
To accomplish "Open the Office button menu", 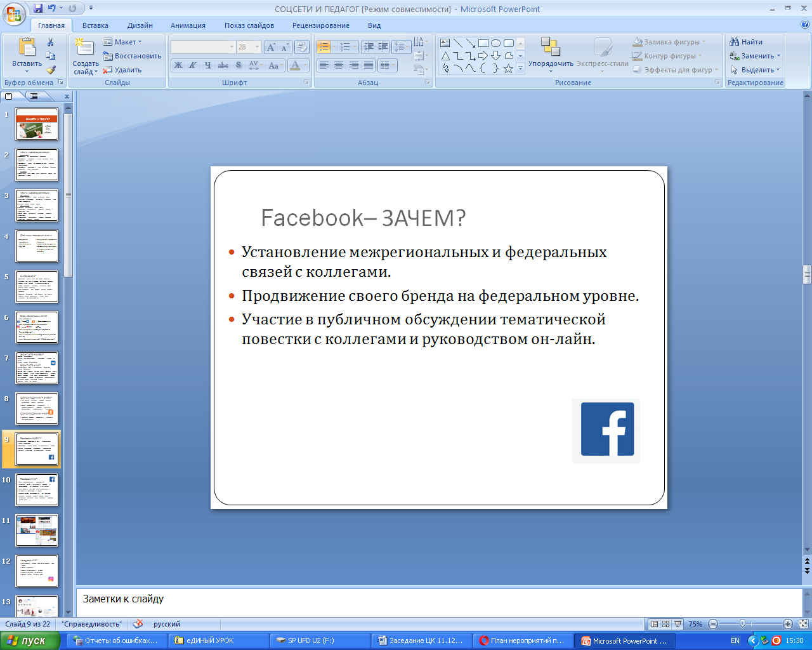I will pyautogui.click(x=14, y=13).
